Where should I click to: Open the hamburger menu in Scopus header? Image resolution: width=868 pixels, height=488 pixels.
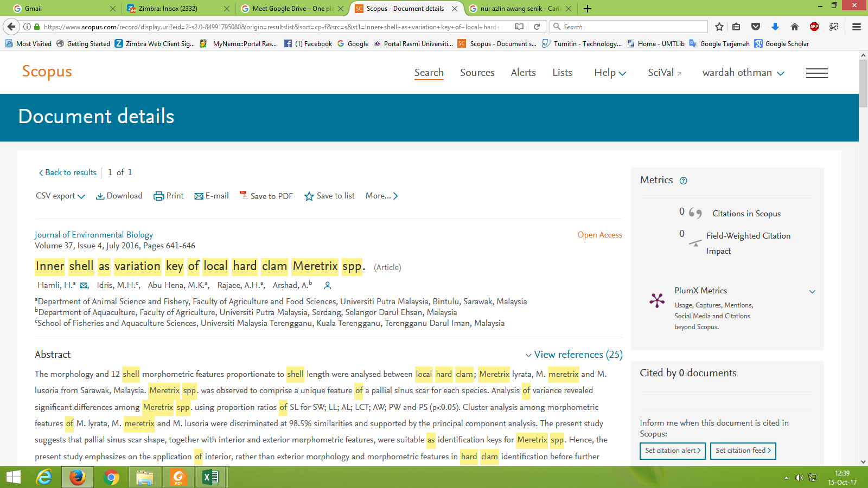click(x=816, y=73)
